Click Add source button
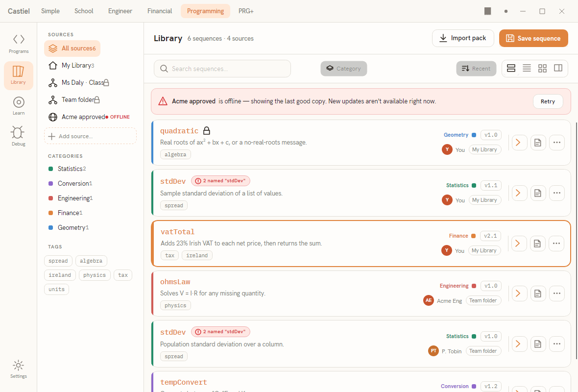The width and height of the screenshot is (578, 392). (x=90, y=136)
